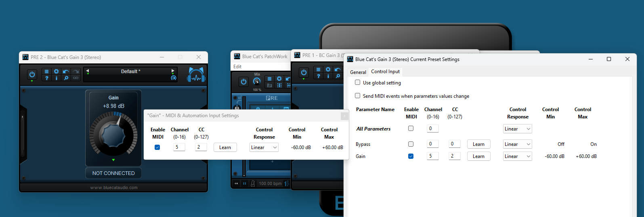This screenshot has width=644, height=217.
Task: Toggle power button in PRE 1 BC Gain window
Action: tap(304, 72)
